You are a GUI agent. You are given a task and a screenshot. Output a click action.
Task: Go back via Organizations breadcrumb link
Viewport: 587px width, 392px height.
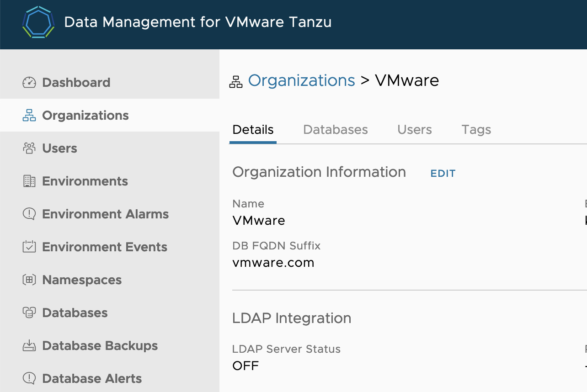[x=301, y=80]
